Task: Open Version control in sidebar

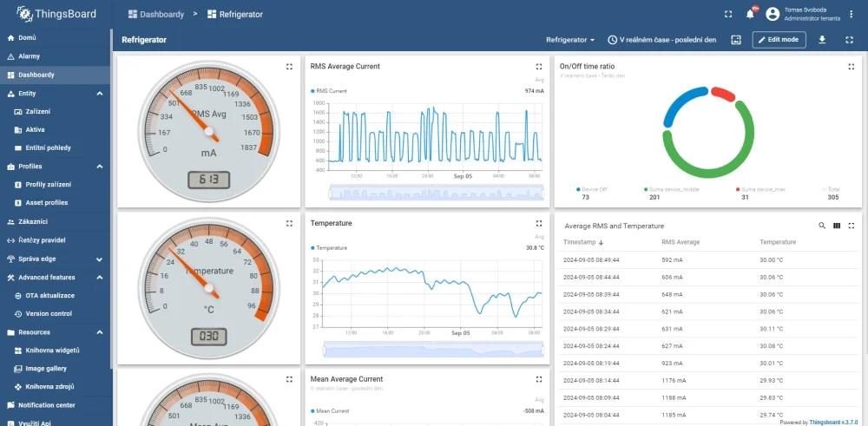Action: [56, 314]
